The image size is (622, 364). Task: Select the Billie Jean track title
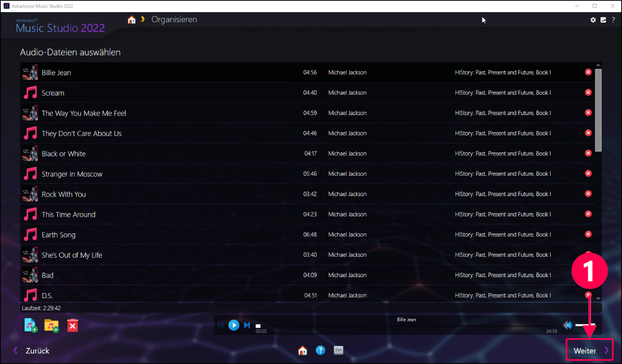[x=56, y=73]
